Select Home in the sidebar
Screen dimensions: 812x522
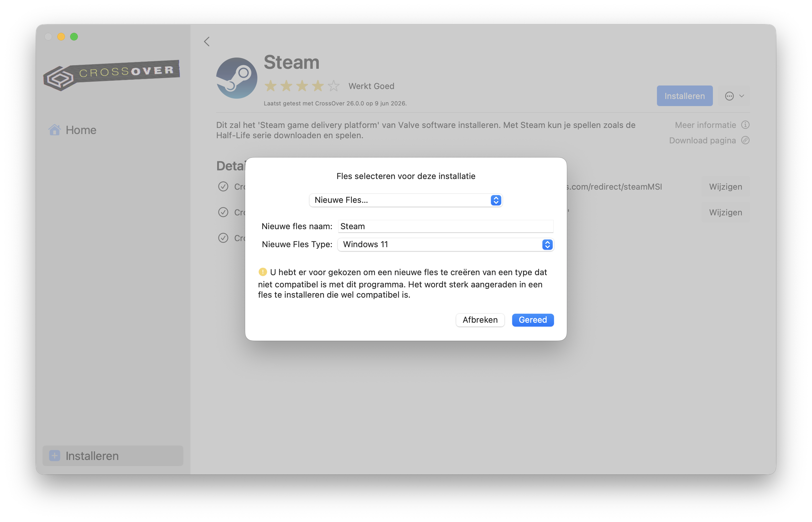(x=113, y=130)
